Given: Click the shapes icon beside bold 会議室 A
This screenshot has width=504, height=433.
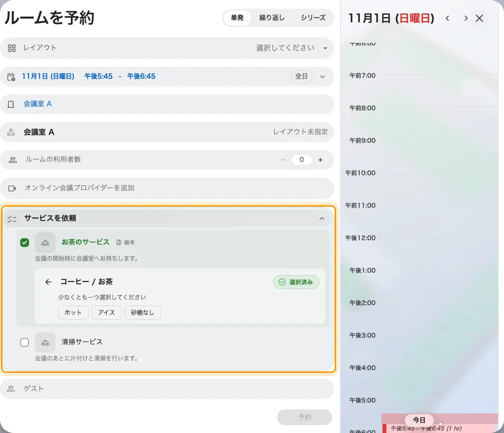Looking at the screenshot, I should pos(11,132).
